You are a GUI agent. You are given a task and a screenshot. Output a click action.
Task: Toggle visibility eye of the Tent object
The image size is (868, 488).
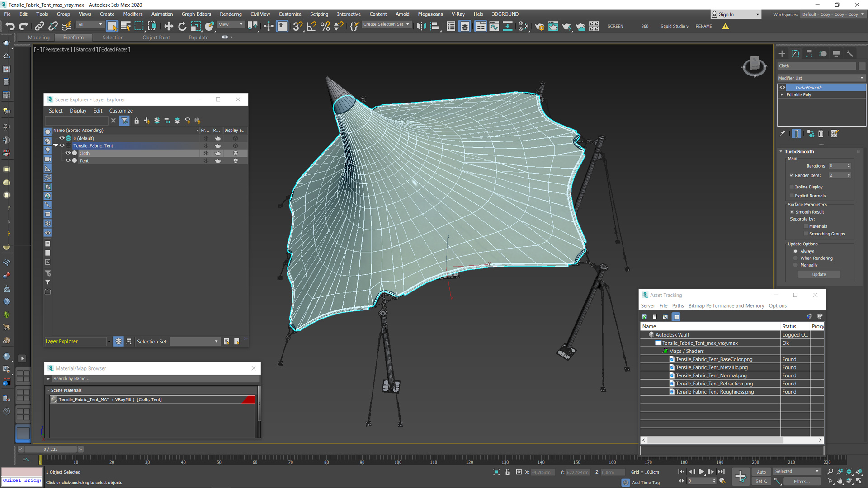[x=68, y=160]
